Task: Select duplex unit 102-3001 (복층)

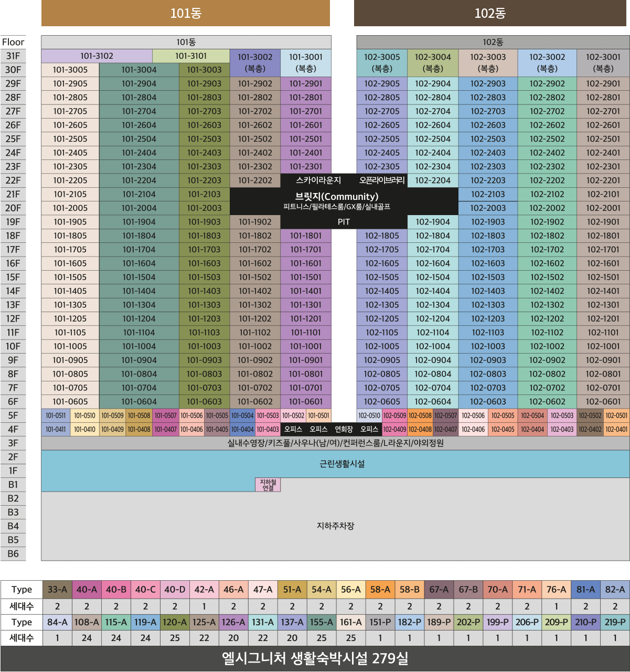Action: 603,63
